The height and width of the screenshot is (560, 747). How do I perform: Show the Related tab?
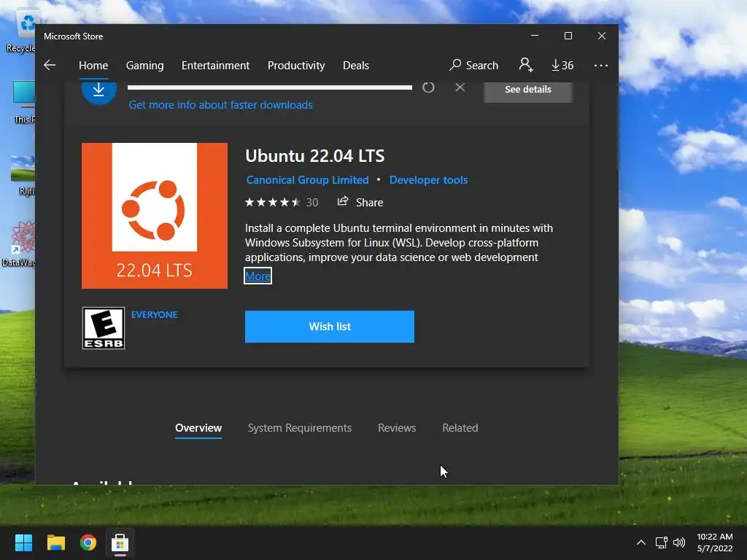[x=460, y=427]
